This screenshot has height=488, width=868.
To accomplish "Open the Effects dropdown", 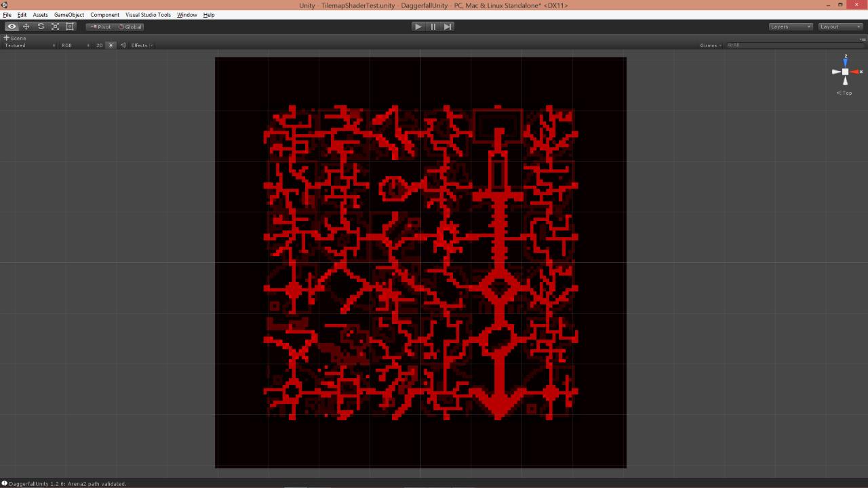I will click(x=142, y=45).
